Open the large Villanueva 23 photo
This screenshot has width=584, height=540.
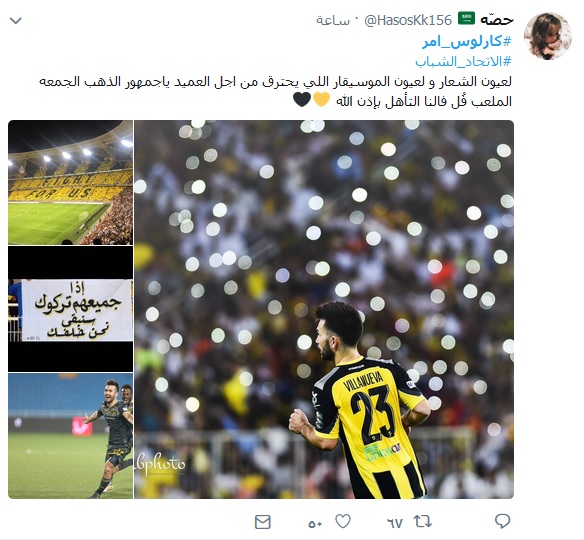[324, 309]
